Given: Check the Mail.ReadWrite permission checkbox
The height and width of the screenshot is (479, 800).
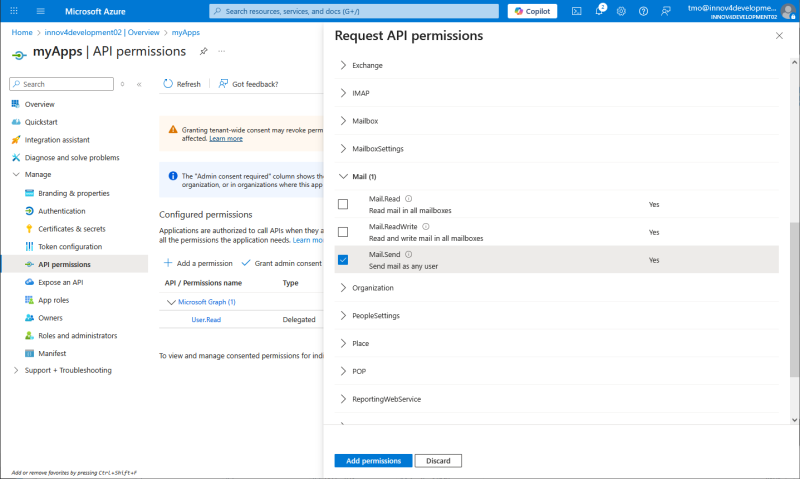Looking at the screenshot, I should pyautogui.click(x=343, y=232).
